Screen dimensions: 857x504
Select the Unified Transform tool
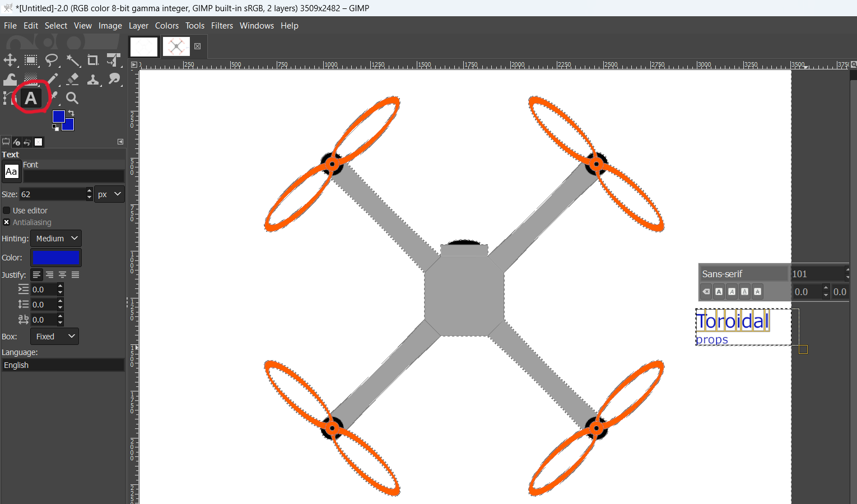click(114, 60)
